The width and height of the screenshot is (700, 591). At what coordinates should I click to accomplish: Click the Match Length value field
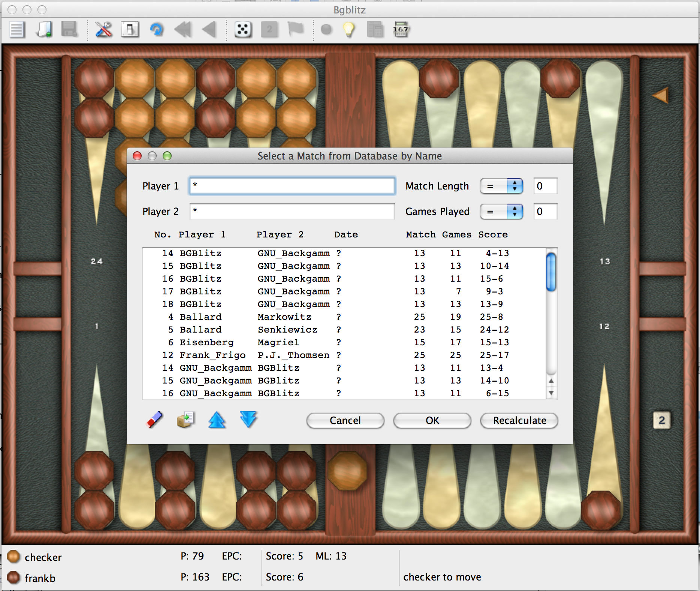tap(545, 186)
